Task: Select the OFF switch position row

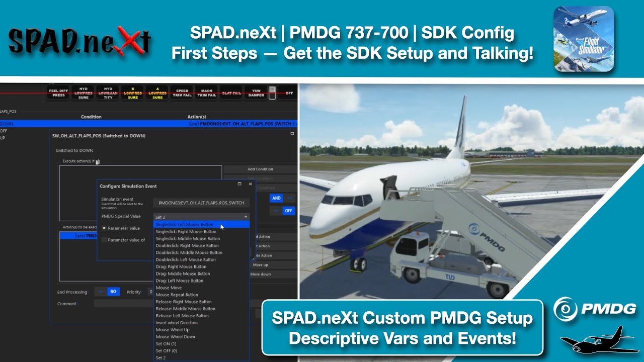Action: pos(3,131)
